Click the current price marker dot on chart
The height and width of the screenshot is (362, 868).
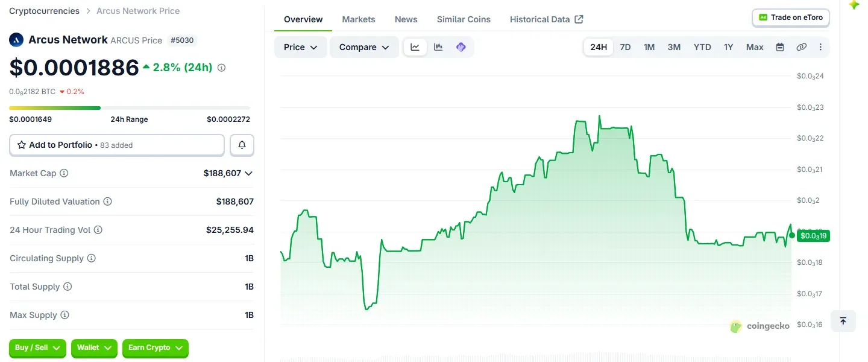click(792, 235)
